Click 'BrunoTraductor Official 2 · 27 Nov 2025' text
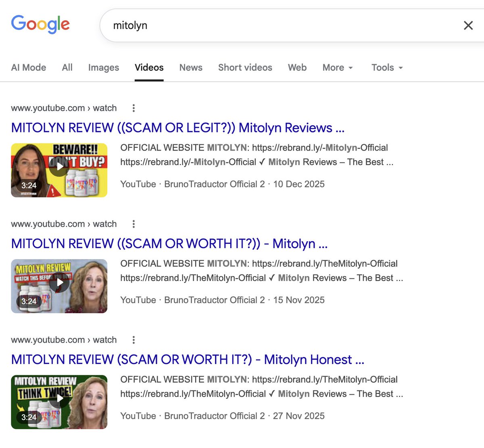 coord(244,416)
